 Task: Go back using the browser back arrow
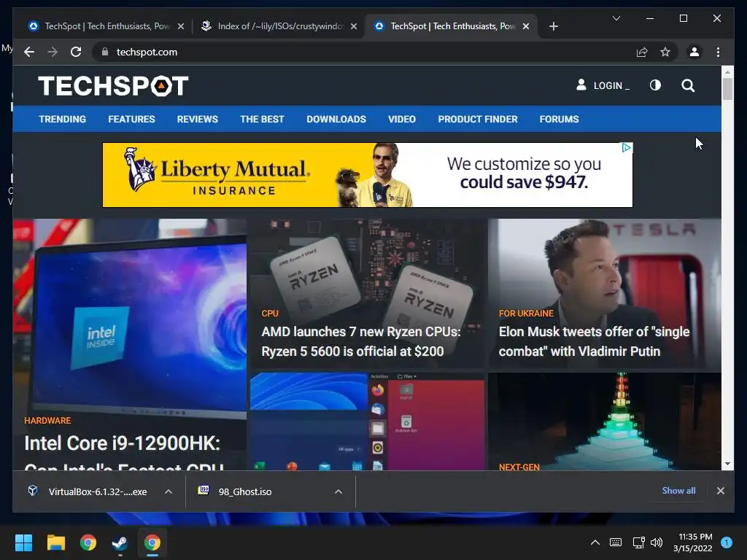[x=29, y=52]
